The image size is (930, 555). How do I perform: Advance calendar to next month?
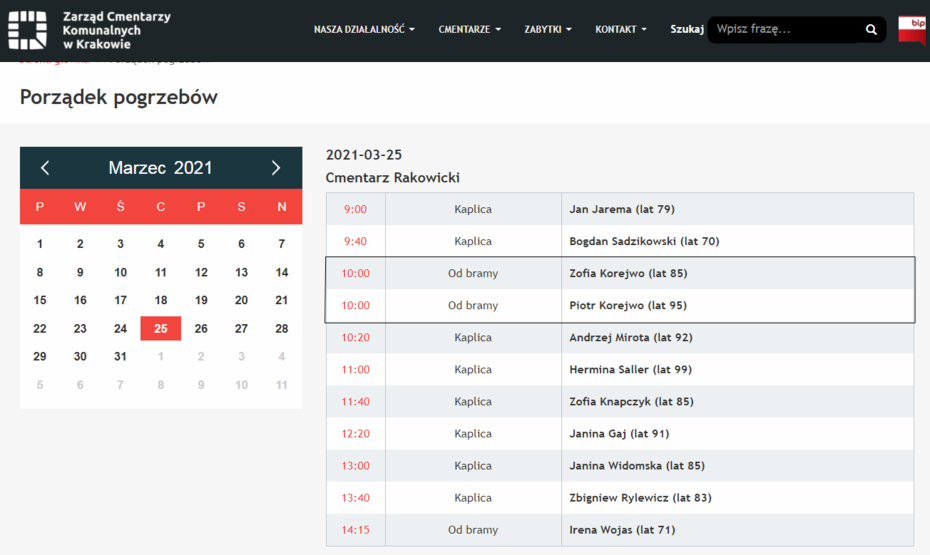tap(276, 168)
